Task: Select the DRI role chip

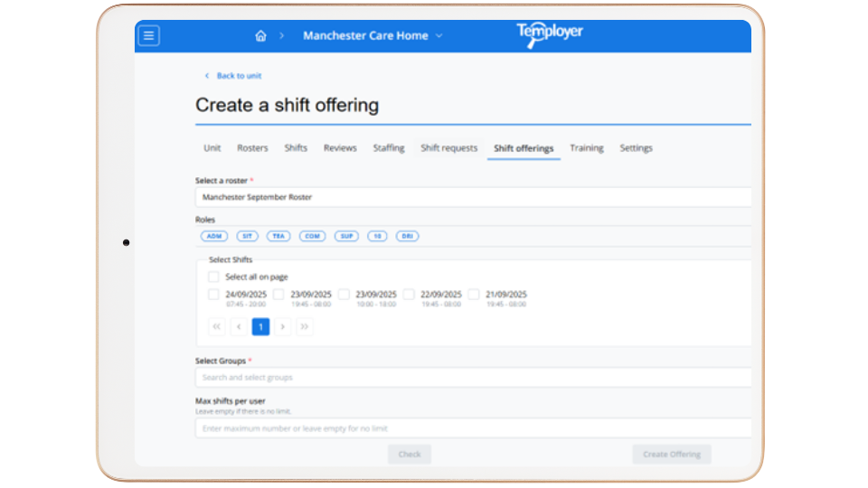Action: point(408,236)
